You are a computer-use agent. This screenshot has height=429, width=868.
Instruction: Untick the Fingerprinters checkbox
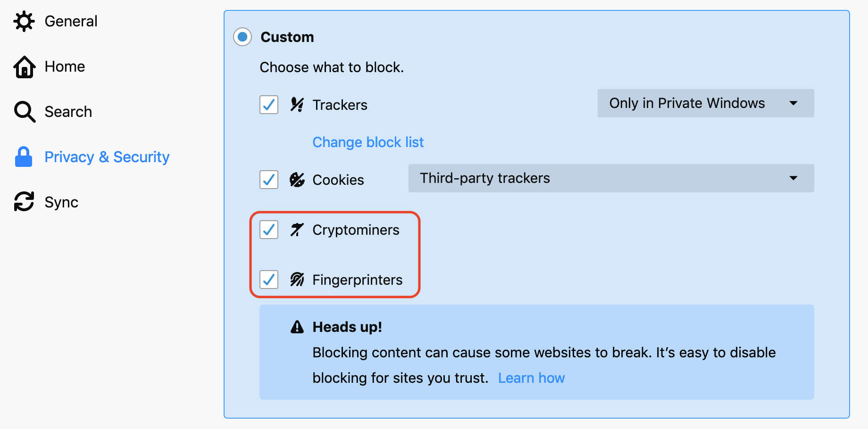tap(269, 280)
